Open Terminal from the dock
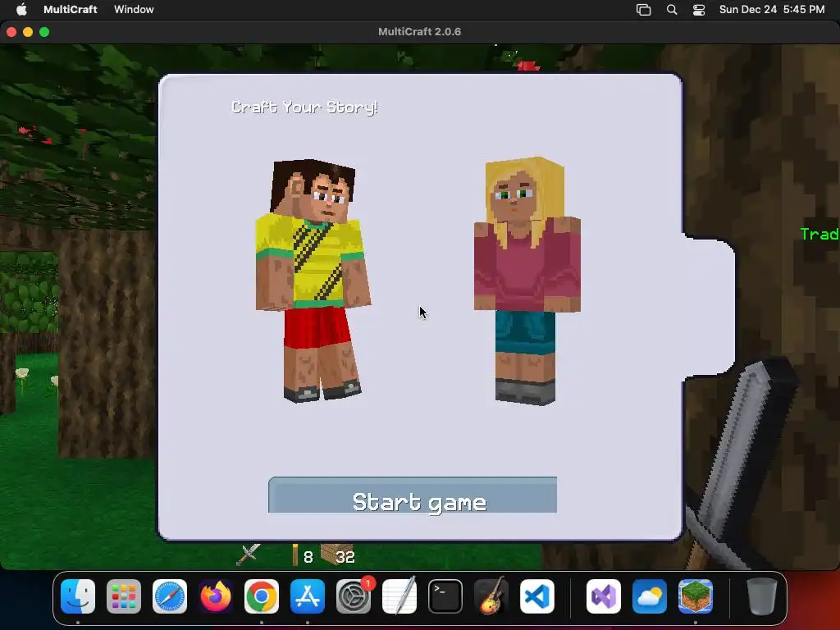This screenshot has height=630, width=840. click(445, 596)
